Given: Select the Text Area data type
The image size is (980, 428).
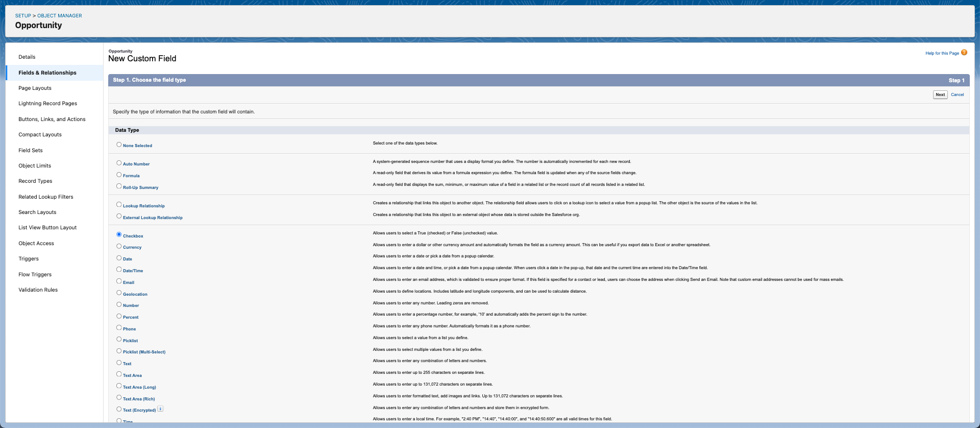Looking at the screenshot, I should pos(119,374).
